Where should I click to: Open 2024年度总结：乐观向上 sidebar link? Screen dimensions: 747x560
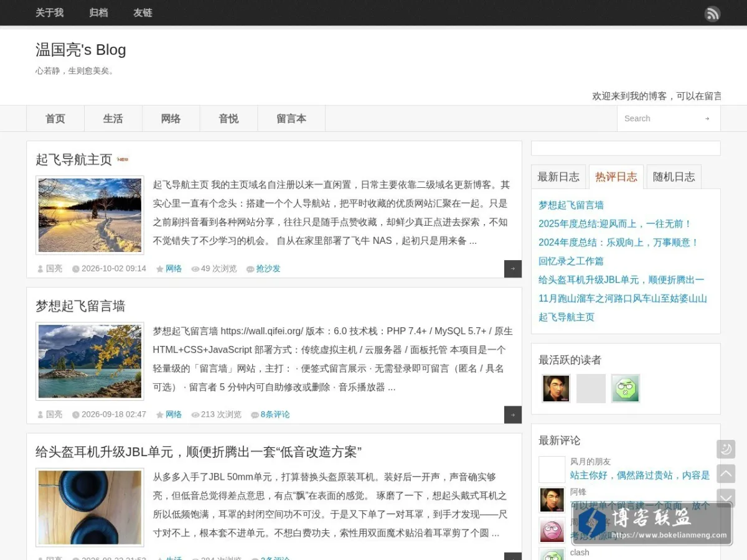pyautogui.click(x=619, y=242)
